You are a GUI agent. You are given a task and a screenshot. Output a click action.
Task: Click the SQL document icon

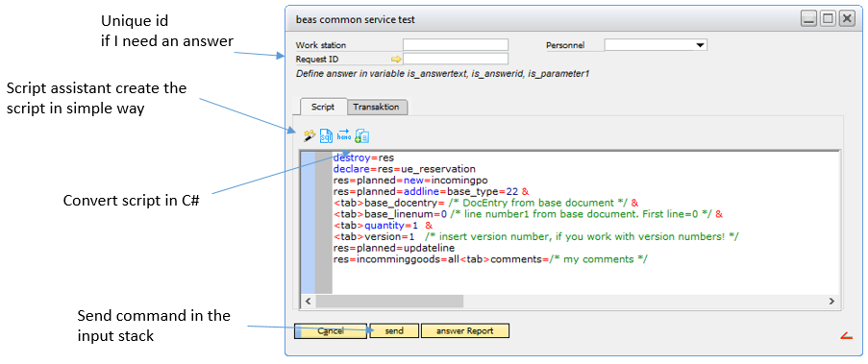pos(327,136)
